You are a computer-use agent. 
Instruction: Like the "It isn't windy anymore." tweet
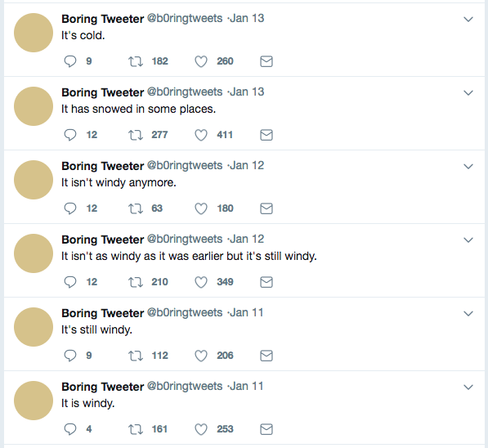pos(201,208)
